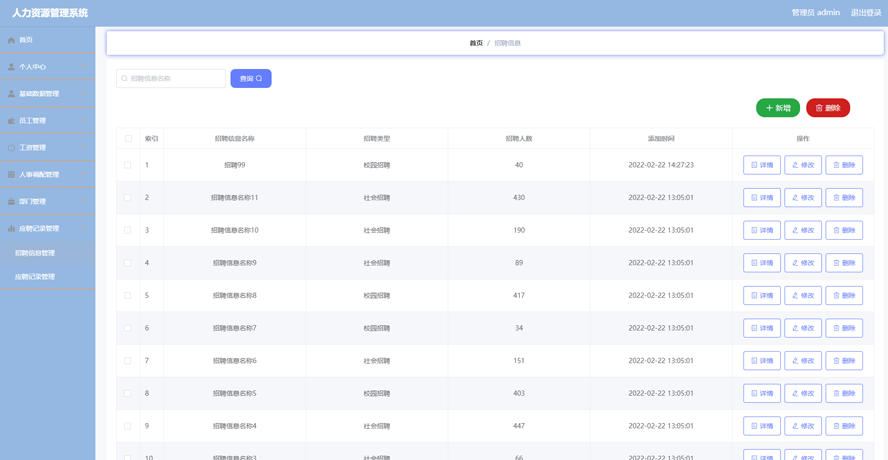The width and height of the screenshot is (888, 460).
Task: Click 修改 edit for 招聘信息名称11
Action: coord(803,198)
